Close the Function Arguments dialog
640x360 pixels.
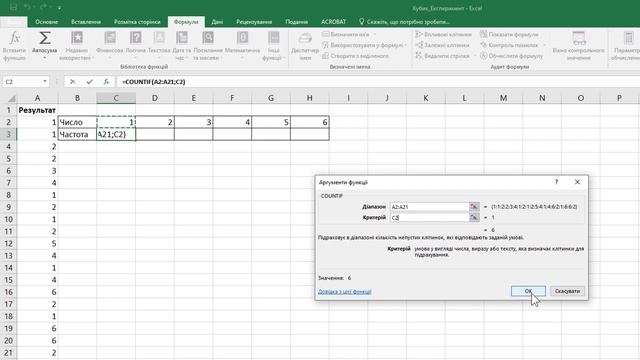pyautogui.click(x=577, y=182)
